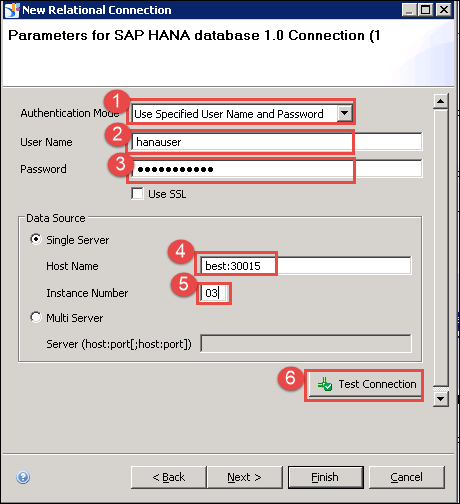The image size is (460, 504).
Task: Click the Test Connection button
Action: point(365,385)
